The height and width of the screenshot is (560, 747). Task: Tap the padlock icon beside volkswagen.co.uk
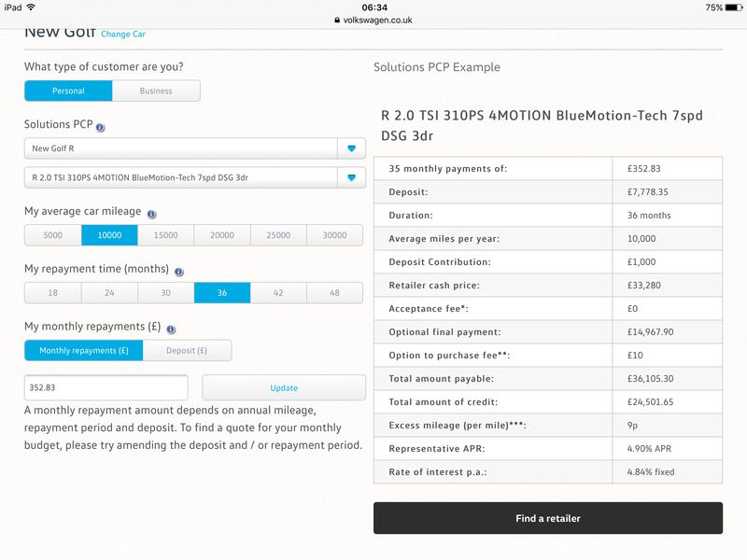[x=337, y=21]
